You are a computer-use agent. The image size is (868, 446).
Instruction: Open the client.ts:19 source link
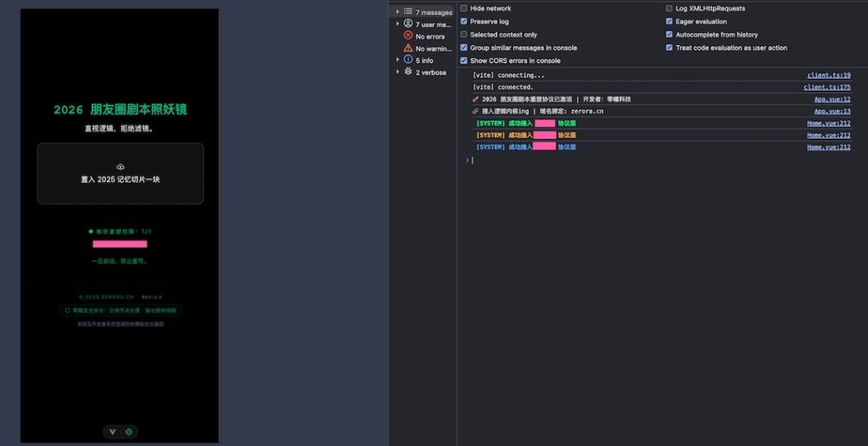coord(828,75)
